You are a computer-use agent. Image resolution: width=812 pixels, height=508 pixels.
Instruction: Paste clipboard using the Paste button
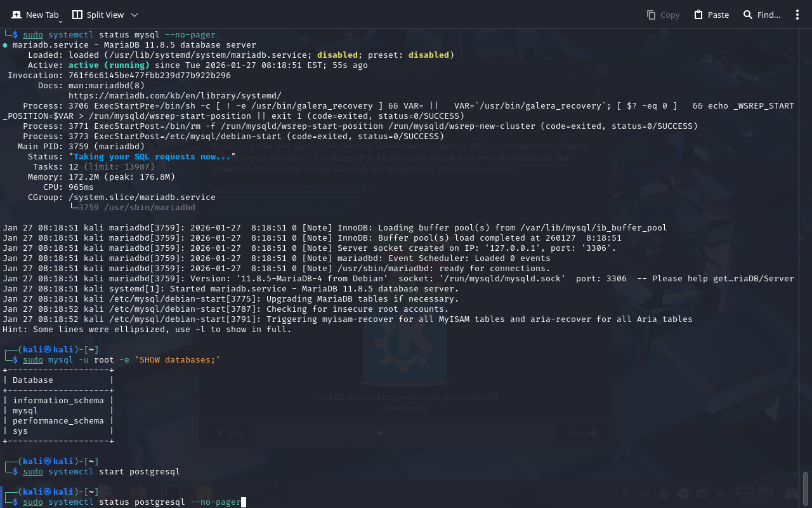coord(711,15)
